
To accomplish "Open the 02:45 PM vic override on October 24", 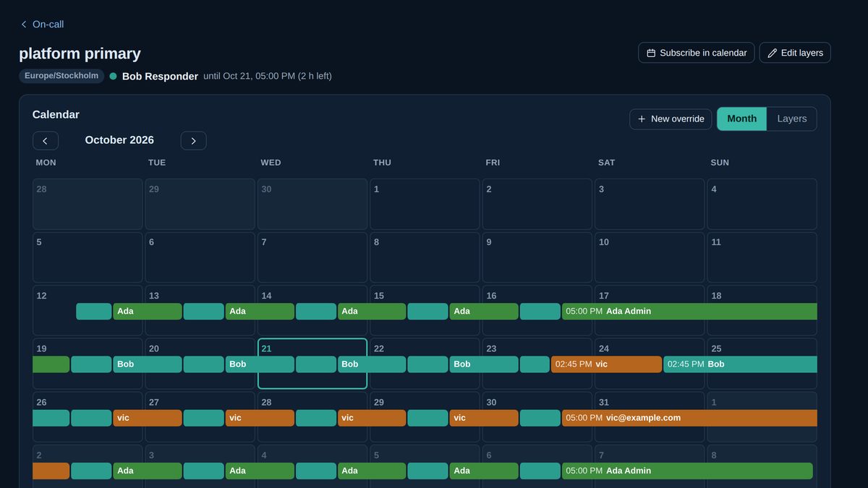I will click(606, 364).
